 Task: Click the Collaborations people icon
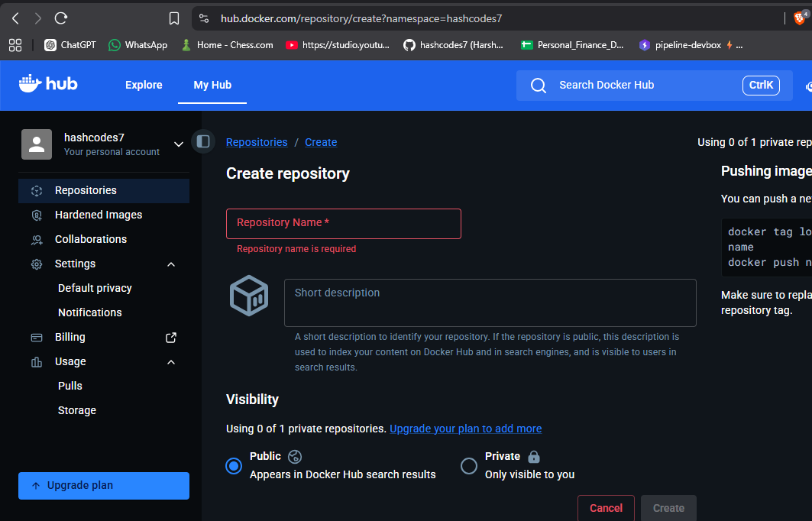pos(36,239)
